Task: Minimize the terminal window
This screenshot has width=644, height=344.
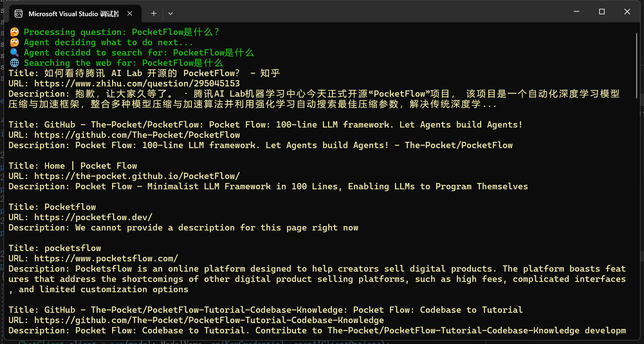Action: (576, 12)
